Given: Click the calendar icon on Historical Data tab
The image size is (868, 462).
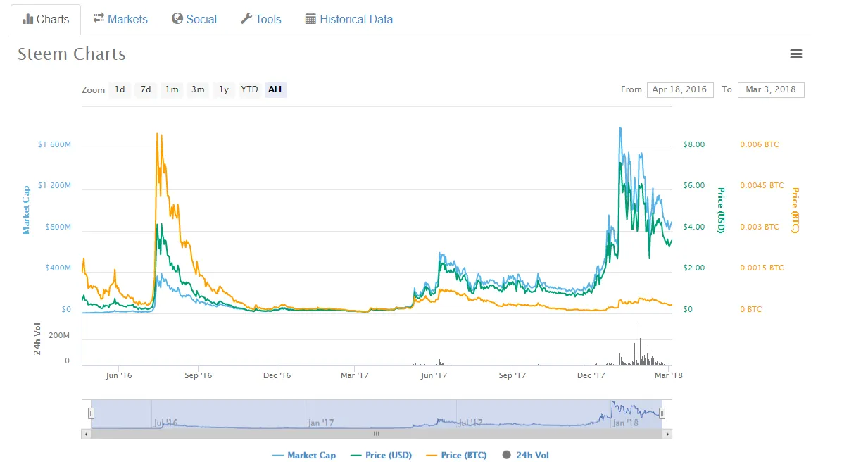Looking at the screenshot, I should pos(310,18).
